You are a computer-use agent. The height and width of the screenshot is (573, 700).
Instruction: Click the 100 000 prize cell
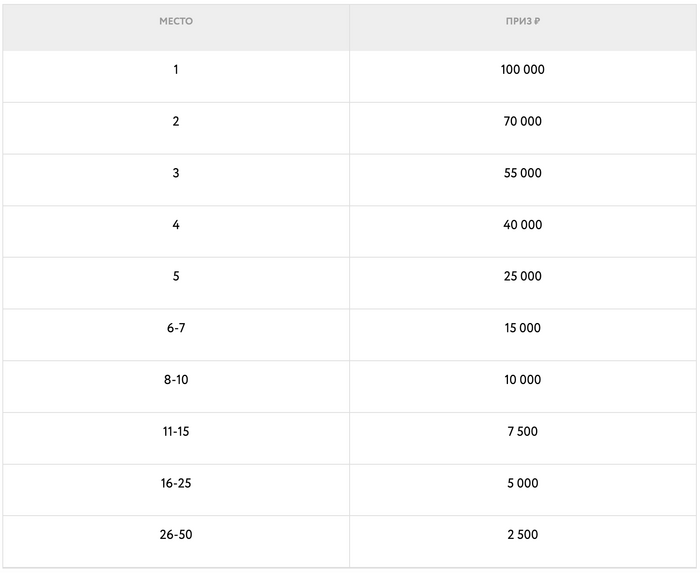point(522,70)
